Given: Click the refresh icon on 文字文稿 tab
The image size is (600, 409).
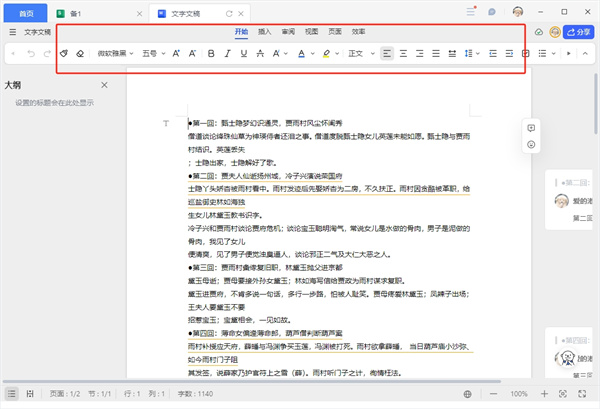Looking at the screenshot, I should [x=229, y=14].
